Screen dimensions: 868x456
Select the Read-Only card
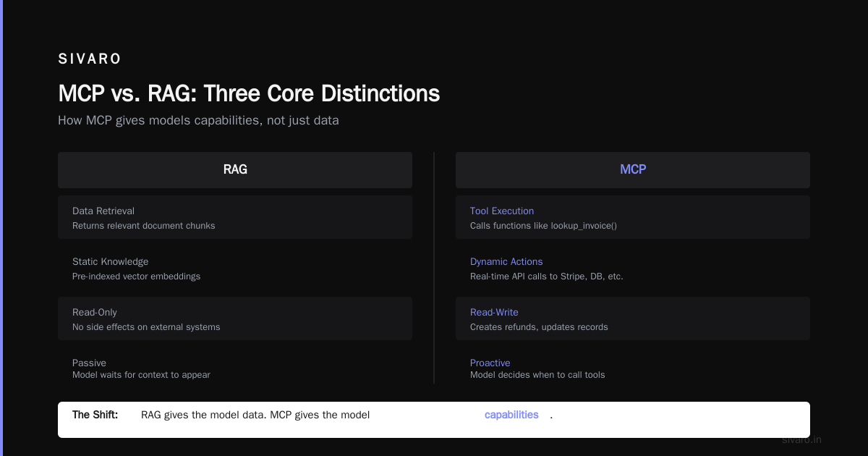pos(235,318)
